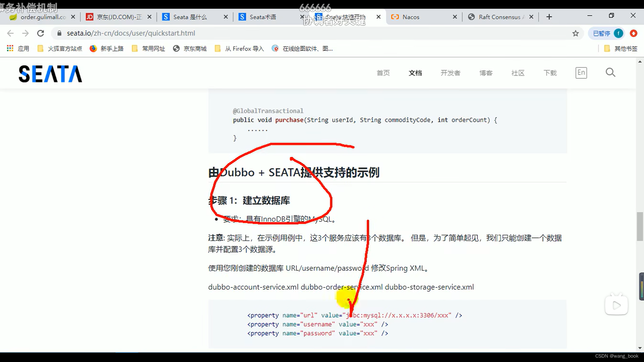Image resolution: width=644 pixels, height=362 pixels.
Task: Open the floating video player button
Action: [x=616, y=305]
